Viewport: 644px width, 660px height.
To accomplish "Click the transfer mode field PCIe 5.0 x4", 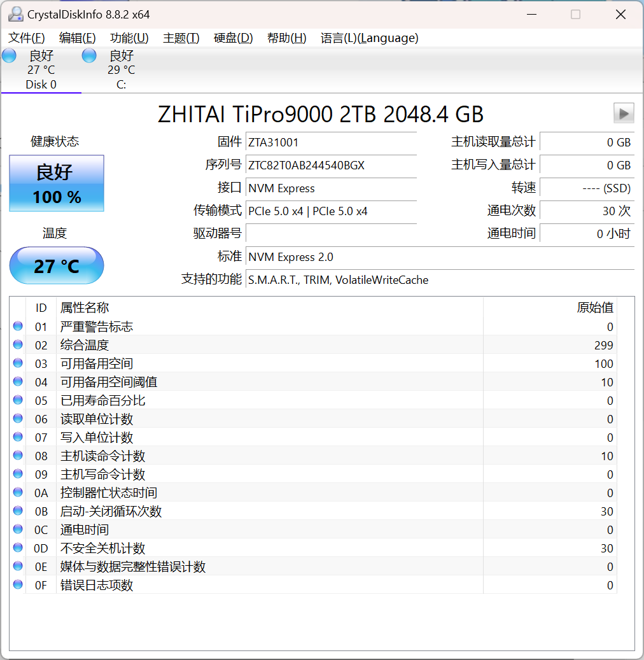I will [x=332, y=211].
